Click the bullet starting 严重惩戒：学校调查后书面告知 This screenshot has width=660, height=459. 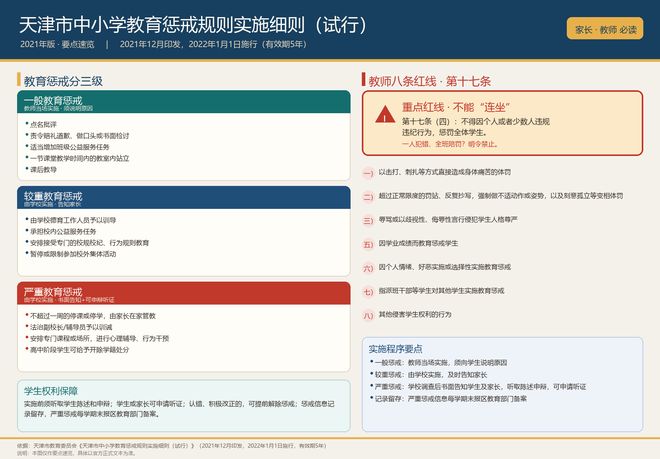pyautogui.click(x=478, y=387)
